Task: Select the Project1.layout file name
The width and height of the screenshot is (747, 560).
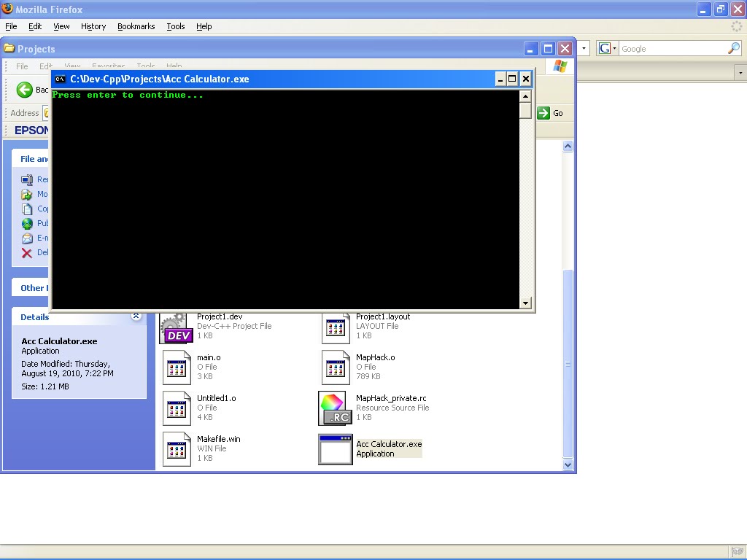Action: (383, 316)
